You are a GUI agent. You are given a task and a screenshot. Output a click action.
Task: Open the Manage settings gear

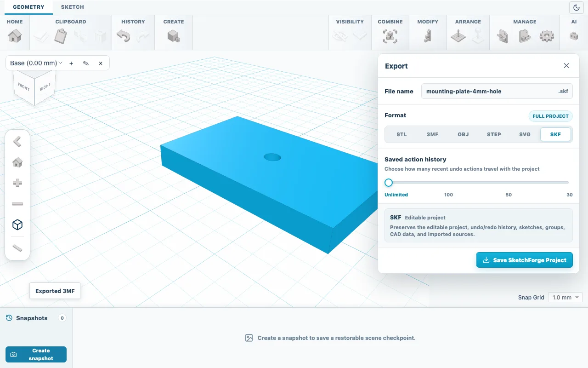546,36
